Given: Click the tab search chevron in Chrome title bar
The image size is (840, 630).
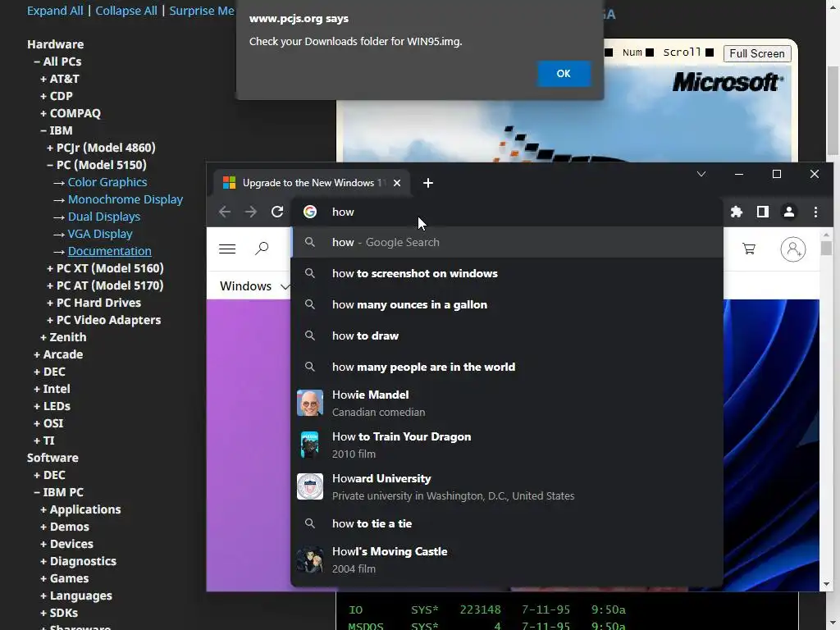Looking at the screenshot, I should tap(701, 174).
